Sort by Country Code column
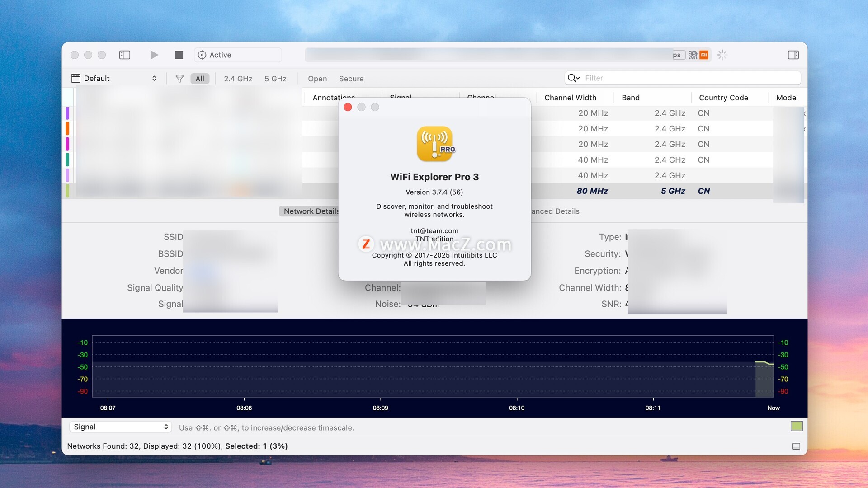The image size is (868, 488). coord(723,98)
